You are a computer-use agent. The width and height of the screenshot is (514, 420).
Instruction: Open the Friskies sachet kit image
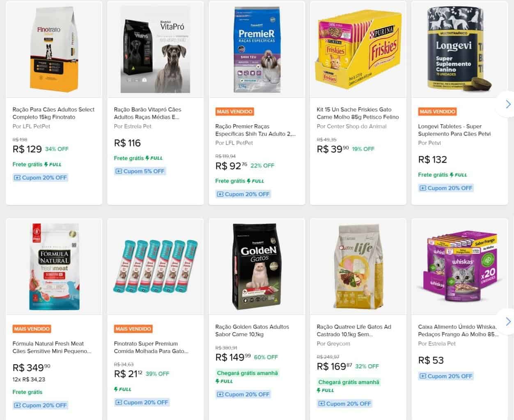(x=358, y=50)
